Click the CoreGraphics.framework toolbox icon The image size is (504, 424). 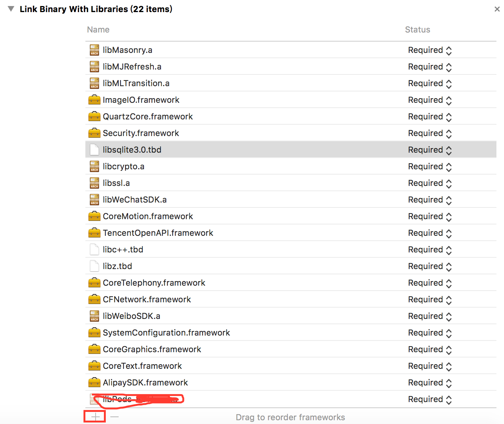point(94,349)
